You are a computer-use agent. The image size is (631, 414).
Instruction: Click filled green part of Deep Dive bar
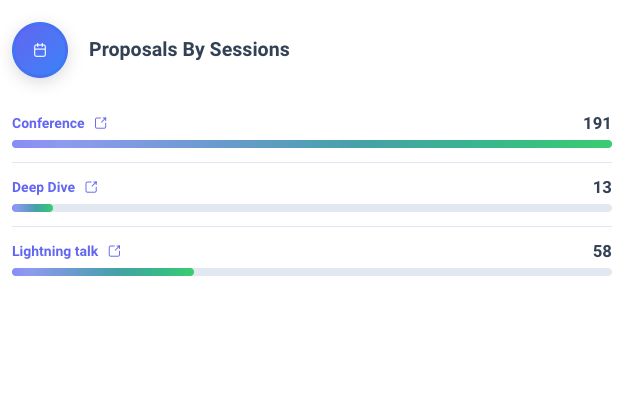[x=33, y=208]
